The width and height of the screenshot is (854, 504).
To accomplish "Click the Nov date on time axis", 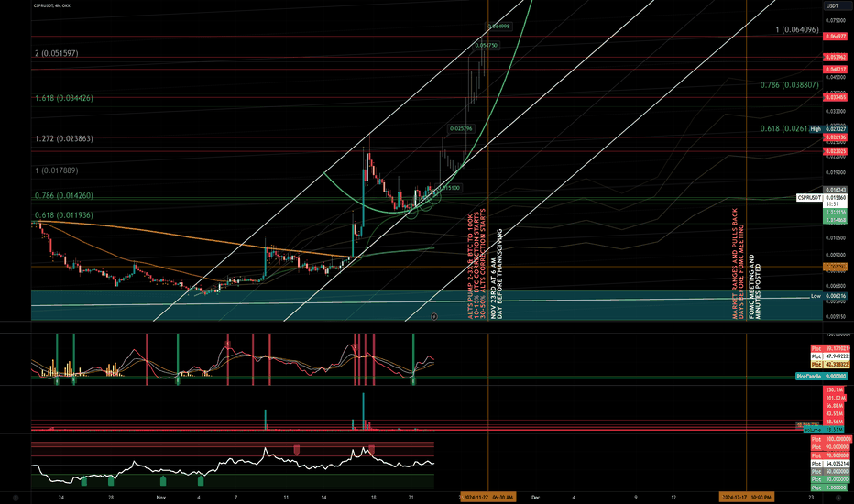I will point(160,498).
